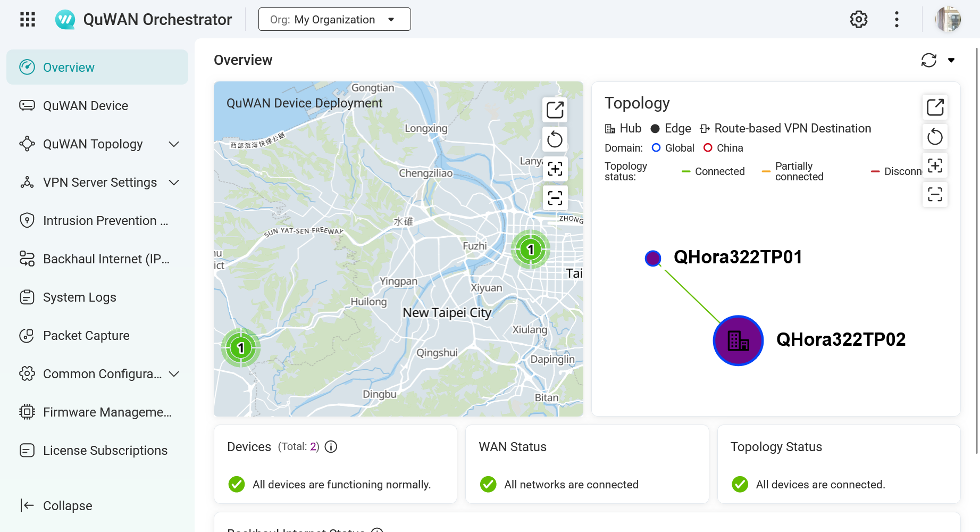Click the Devices total count link

(313, 447)
